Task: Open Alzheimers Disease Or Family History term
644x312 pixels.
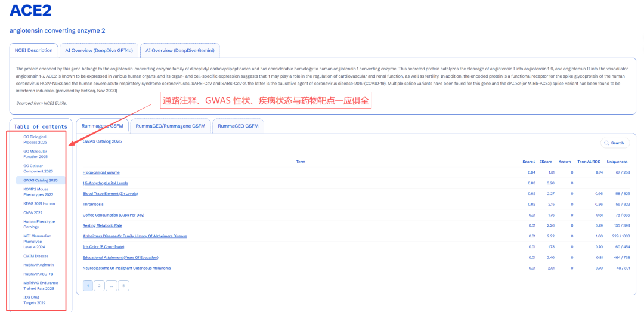Action: 135,236
